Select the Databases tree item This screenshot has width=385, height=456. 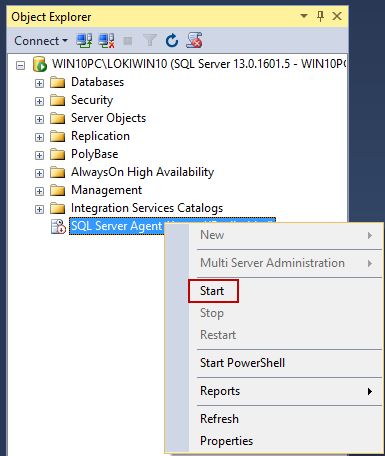tap(97, 82)
